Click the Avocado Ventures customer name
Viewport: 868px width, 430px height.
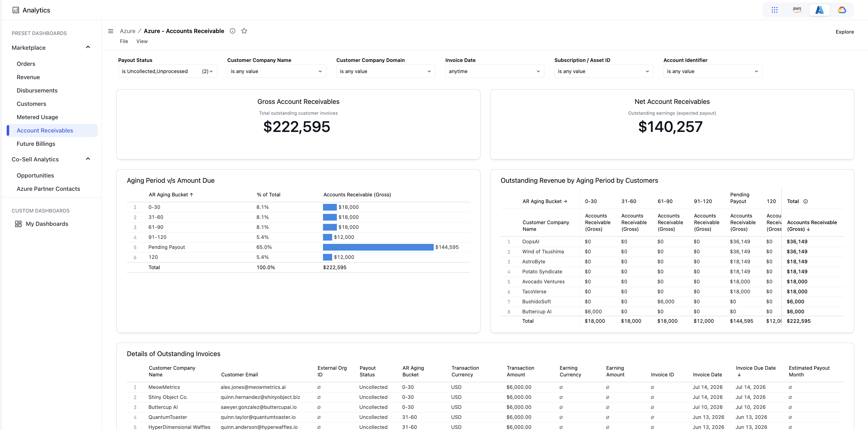(543, 282)
